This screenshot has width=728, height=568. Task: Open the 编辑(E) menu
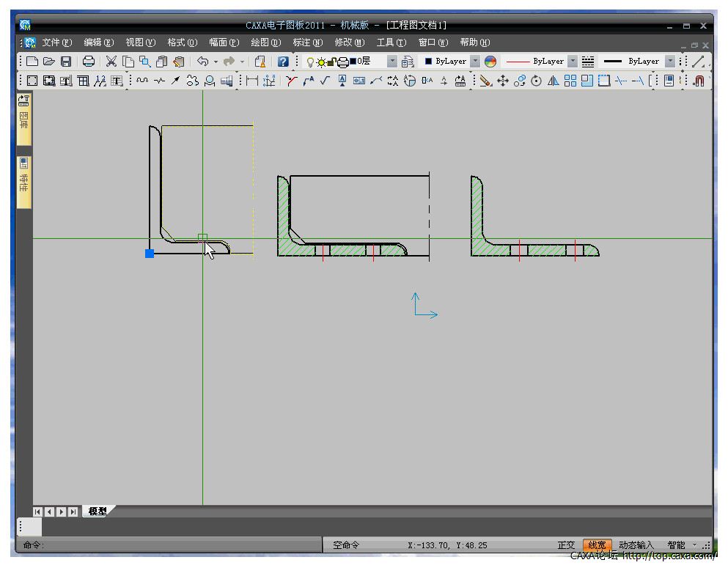[99, 43]
